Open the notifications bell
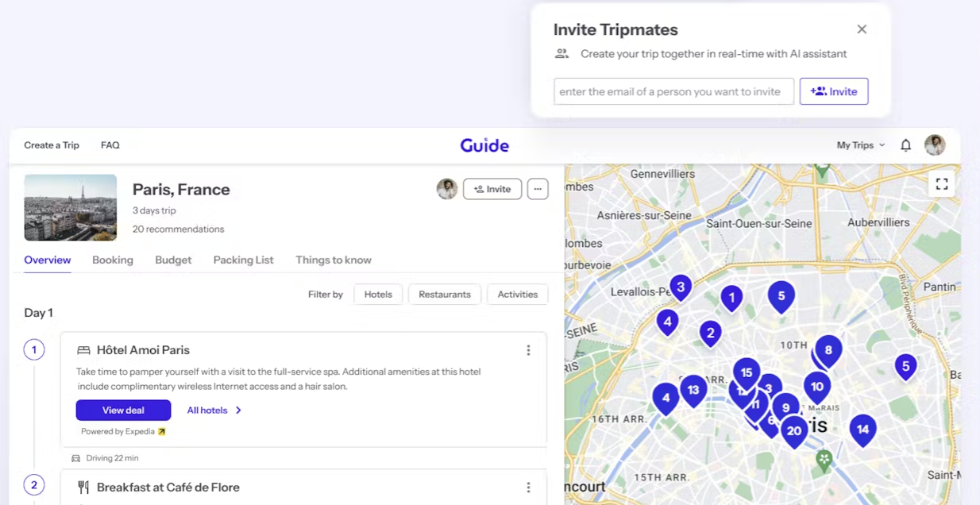This screenshot has width=980, height=505. [905, 145]
